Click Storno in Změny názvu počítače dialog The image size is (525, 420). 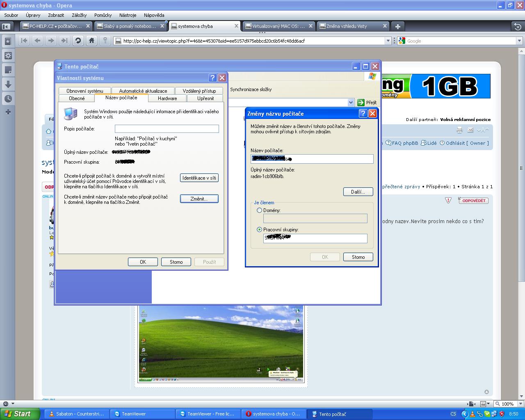(x=358, y=257)
